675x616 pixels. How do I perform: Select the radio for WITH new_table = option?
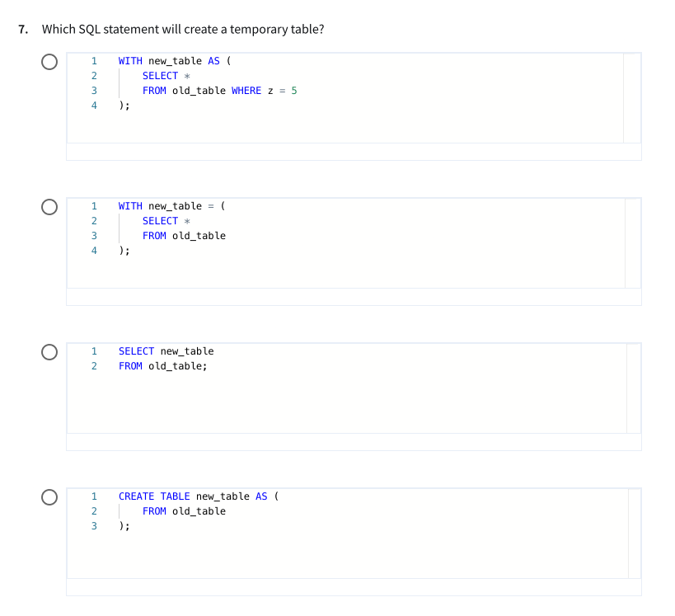pyautogui.click(x=49, y=207)
